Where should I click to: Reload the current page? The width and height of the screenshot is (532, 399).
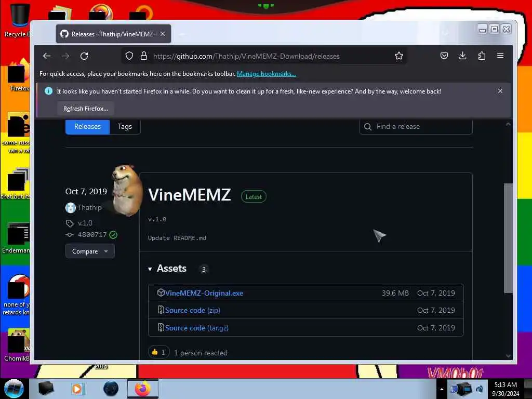(84, 56)
